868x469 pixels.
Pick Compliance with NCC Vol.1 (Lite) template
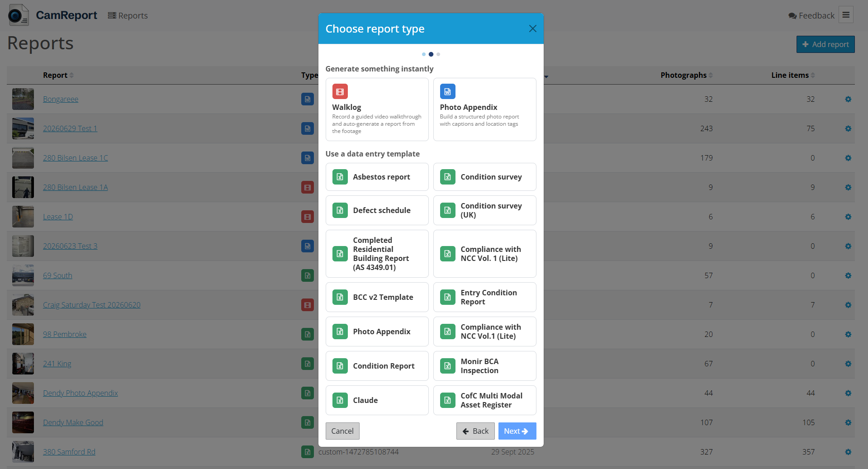[484, 332]
